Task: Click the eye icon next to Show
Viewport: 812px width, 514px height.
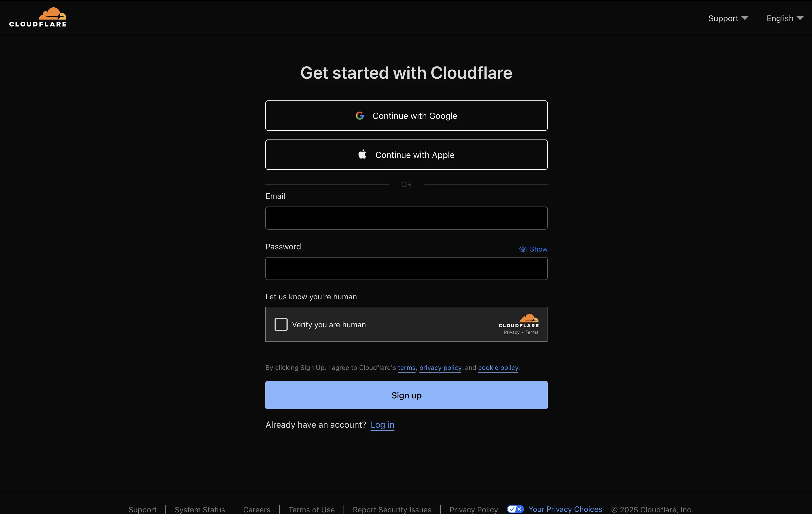Action: [x=523, y=249]
